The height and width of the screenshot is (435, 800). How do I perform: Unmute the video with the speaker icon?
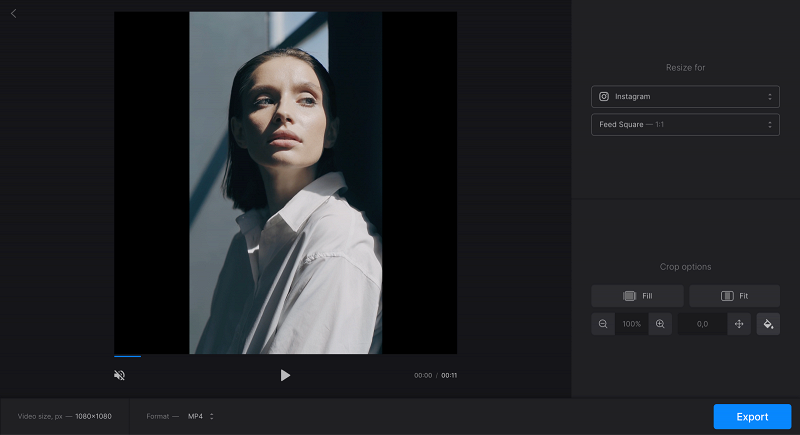119,375
